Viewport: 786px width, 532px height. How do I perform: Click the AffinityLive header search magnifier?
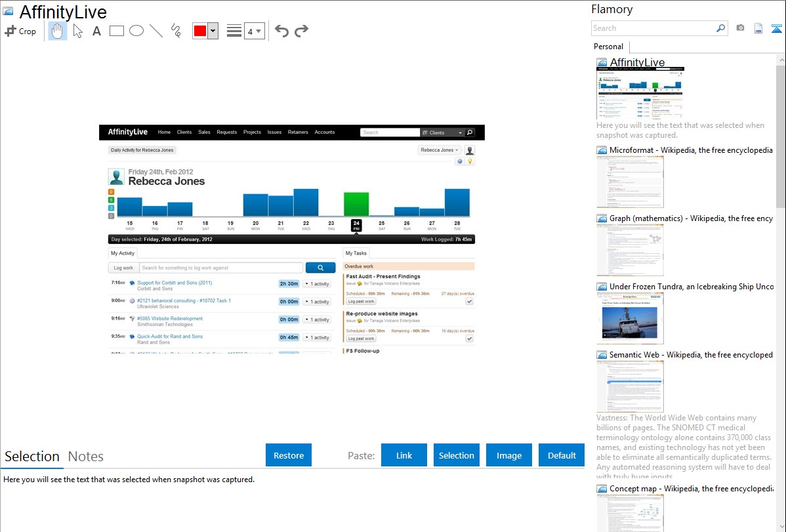pyautogui.click(x=470, y=133)
